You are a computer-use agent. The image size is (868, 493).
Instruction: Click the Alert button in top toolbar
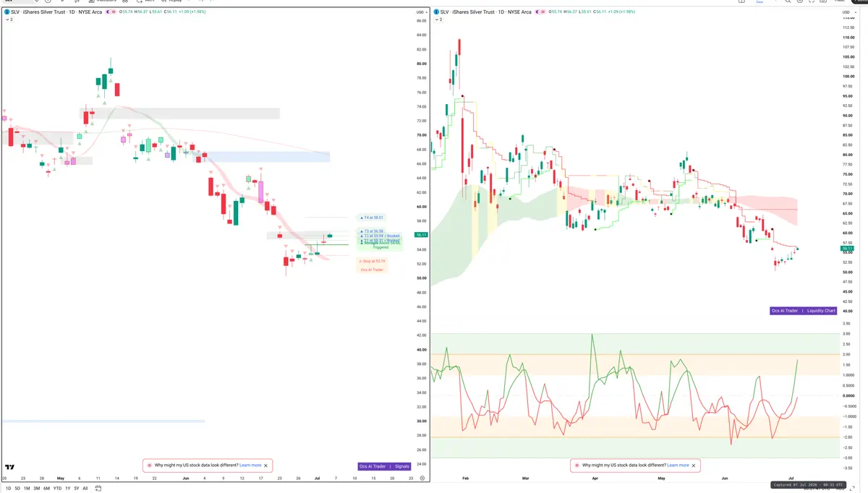tap(150, 1)
